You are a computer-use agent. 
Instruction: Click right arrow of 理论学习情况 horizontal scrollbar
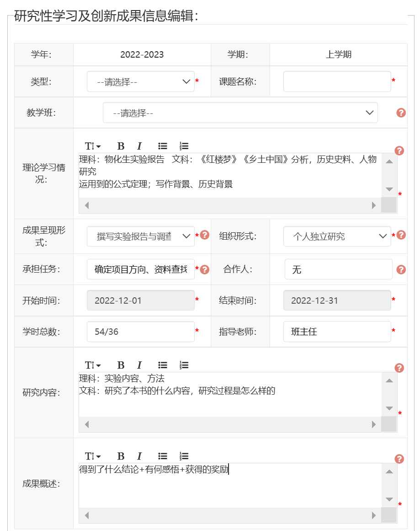[374, 205]
